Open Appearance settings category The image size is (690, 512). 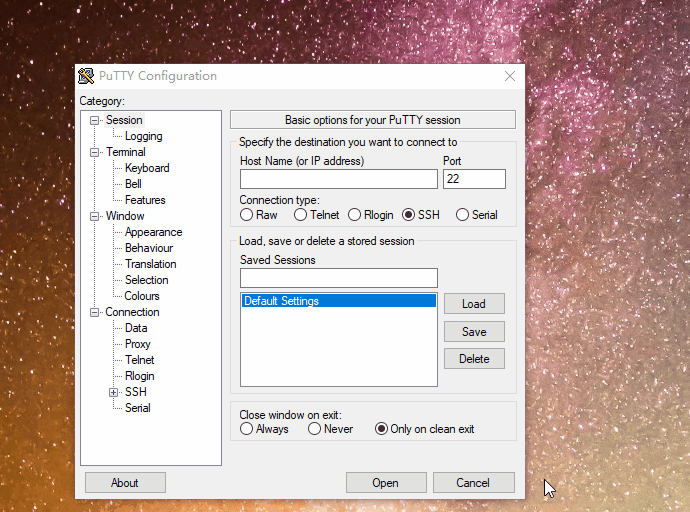point(153,232)
